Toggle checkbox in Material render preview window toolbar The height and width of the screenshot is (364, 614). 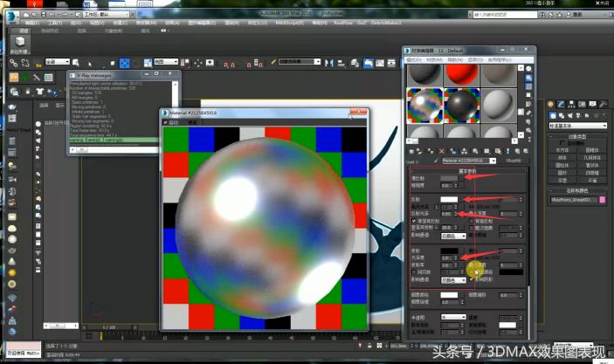coord(165,122)
